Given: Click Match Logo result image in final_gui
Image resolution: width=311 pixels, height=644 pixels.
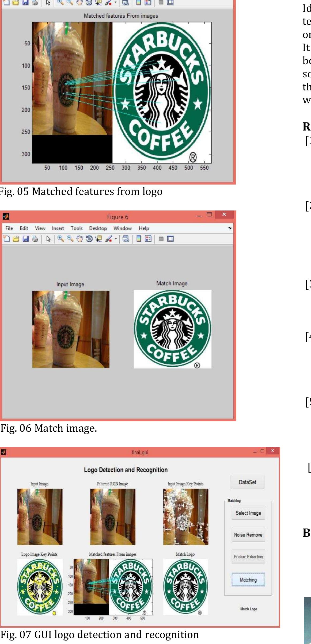Looking at the screenshot, I should click(186, 587).
